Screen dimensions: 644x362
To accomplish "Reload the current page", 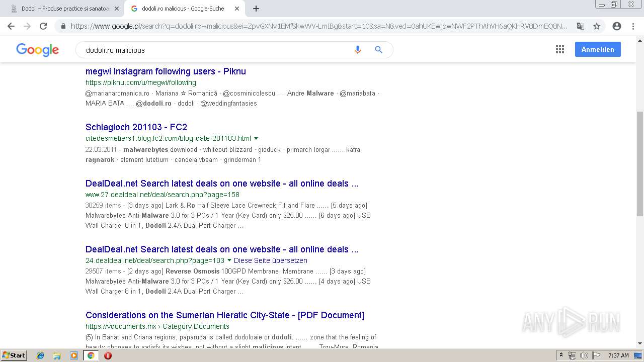I will (43, 26).
